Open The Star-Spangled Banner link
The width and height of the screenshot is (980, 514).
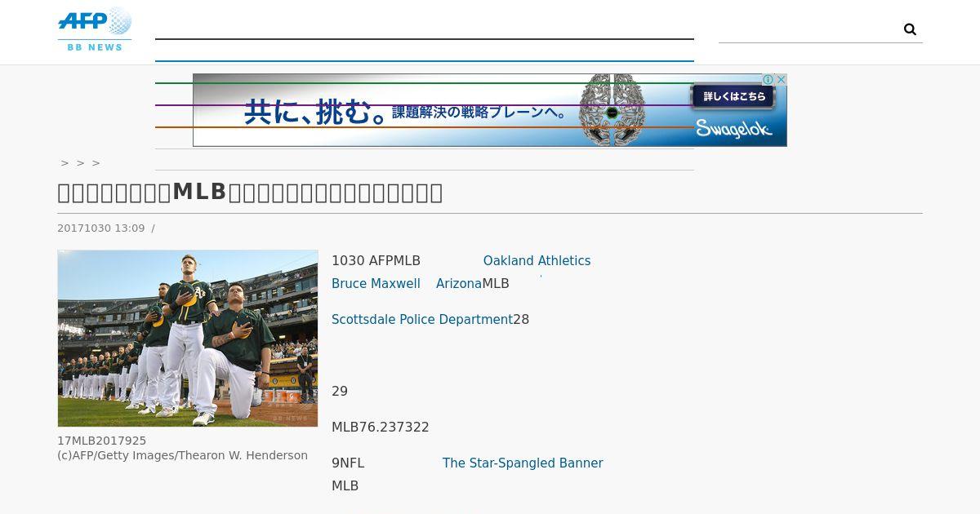(x=523, y=463)
